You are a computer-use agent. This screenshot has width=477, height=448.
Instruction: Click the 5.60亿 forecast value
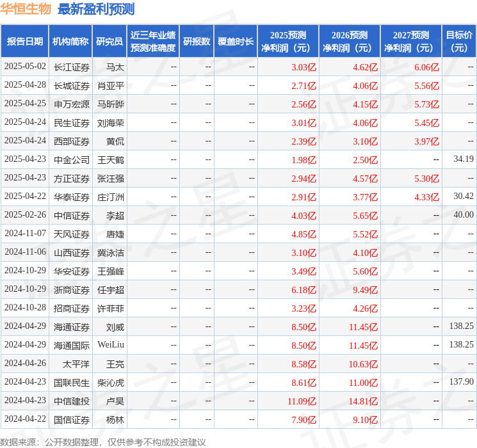click(365, 271)
